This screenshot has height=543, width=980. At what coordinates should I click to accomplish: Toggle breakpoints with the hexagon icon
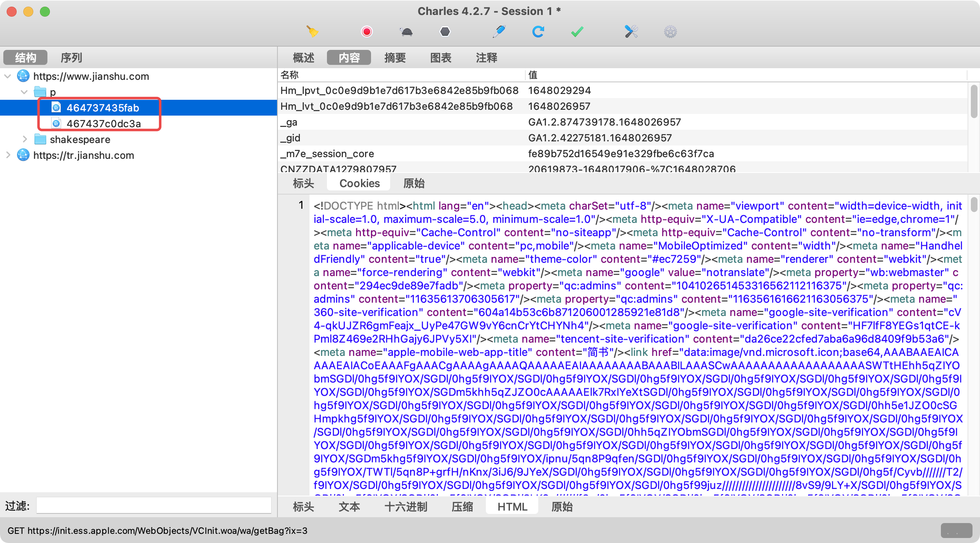[x=445, y=32]
